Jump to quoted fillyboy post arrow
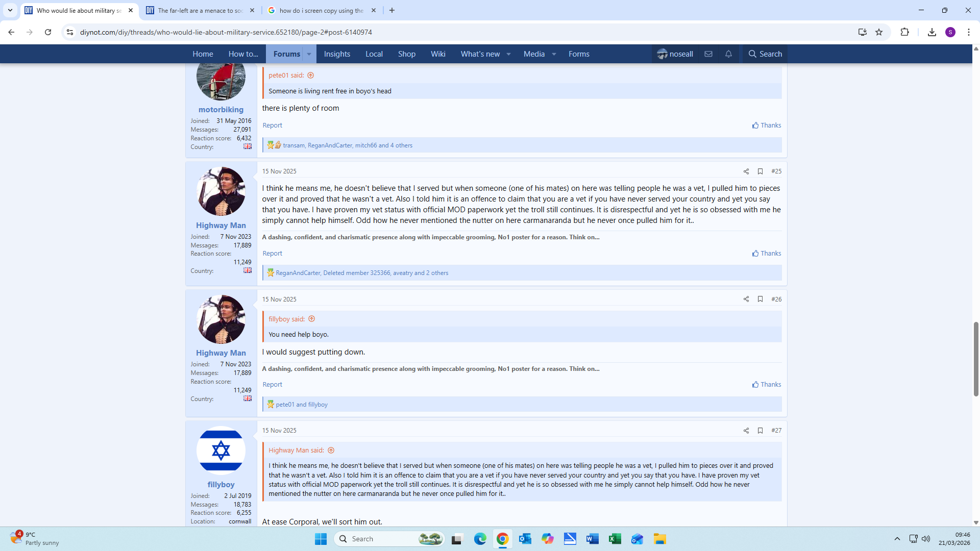 tap(311, 319)
